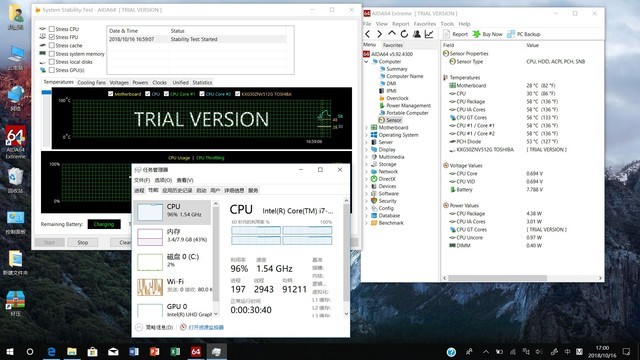Expand Server tree node
640x360 pixels.
pos(366,142)
